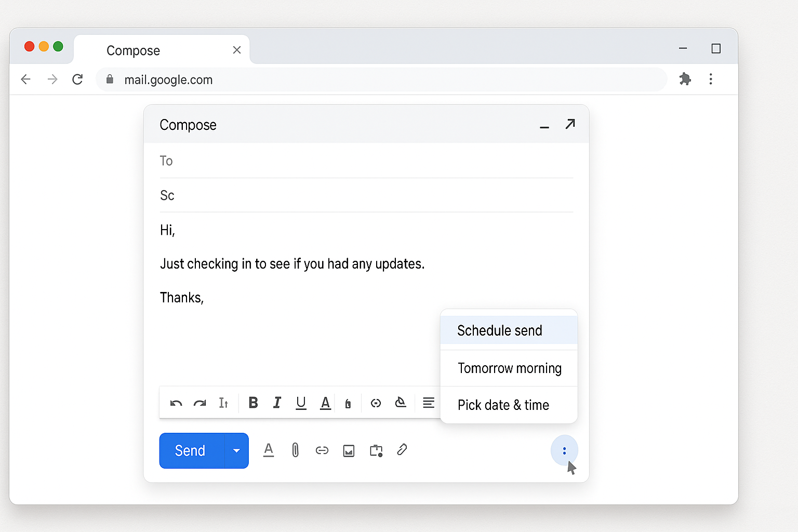Attach a file using the paperclip icon
This screenshot has width=798, height=532.
295,450
